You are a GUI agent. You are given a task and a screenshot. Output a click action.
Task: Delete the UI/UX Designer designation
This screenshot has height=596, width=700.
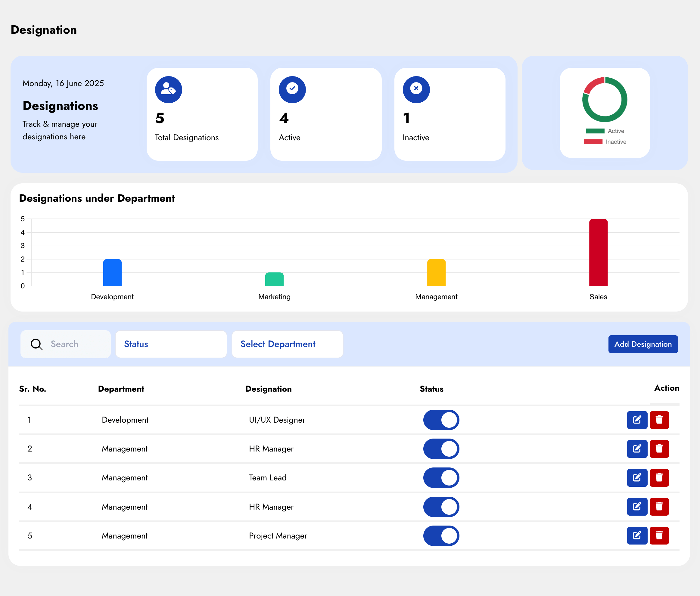[x=659, y=420]
